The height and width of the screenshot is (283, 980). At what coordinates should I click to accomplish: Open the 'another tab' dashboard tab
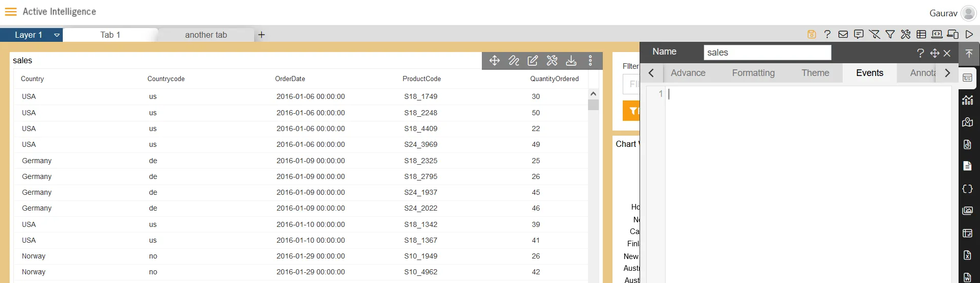click(206, 35)
